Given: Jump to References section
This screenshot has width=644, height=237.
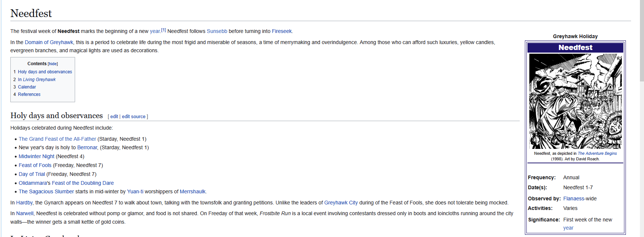Looking at the screenshot, I should click(29, 94).
